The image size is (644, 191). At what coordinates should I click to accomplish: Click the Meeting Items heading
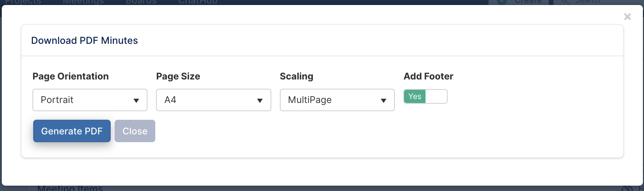(70, 188)
